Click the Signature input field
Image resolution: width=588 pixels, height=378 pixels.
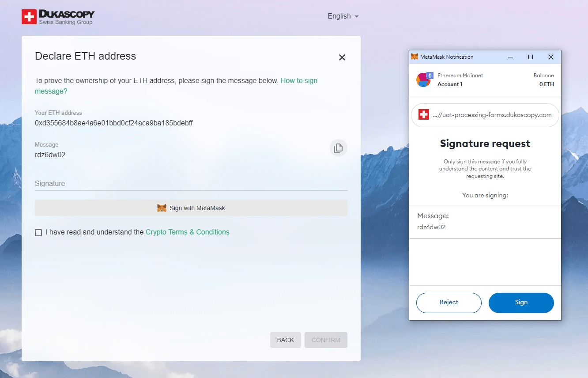click(x=191, y=184)
